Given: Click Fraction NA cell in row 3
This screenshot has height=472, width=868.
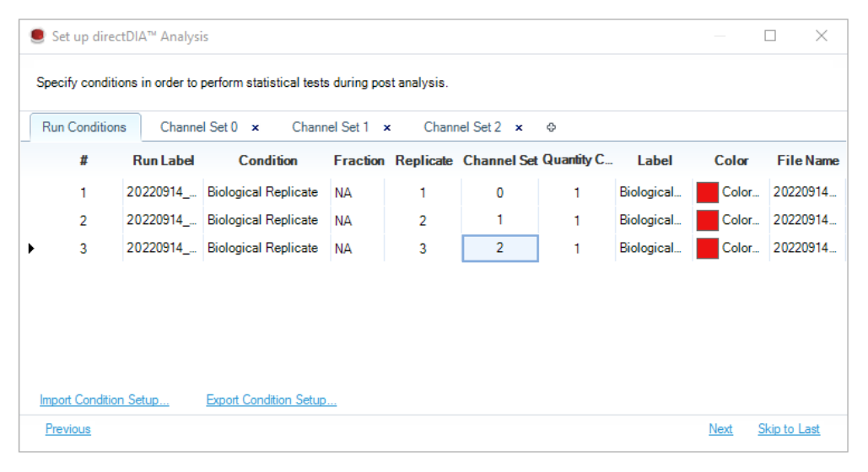Looking at the screenshot, I should point(358,249).
